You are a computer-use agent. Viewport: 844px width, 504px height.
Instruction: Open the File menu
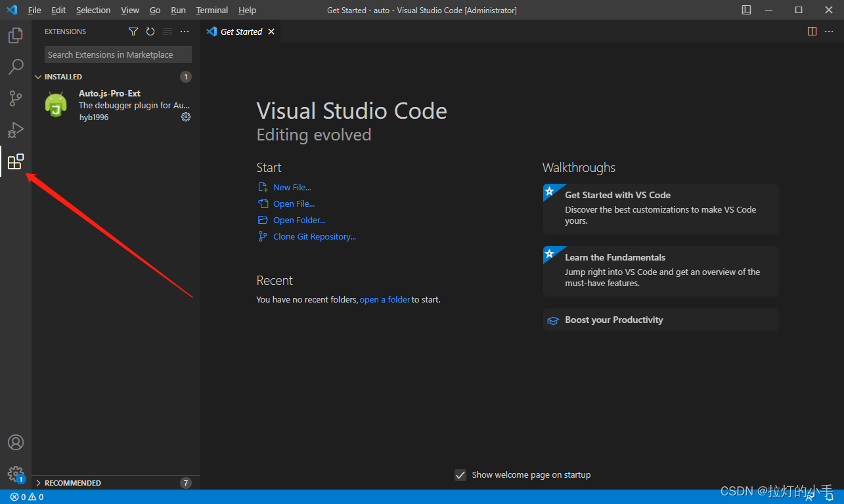(x=35, y=10)
